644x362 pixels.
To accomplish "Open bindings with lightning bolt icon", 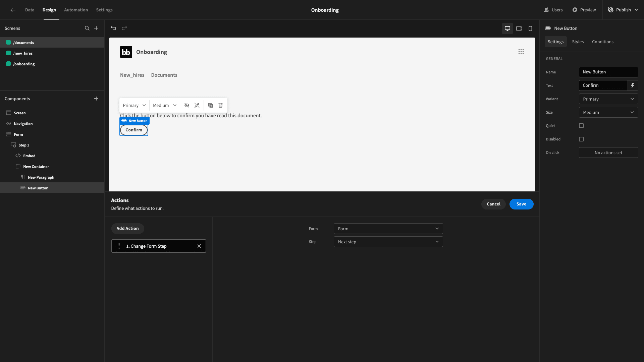I will click(x=633, y=85).
